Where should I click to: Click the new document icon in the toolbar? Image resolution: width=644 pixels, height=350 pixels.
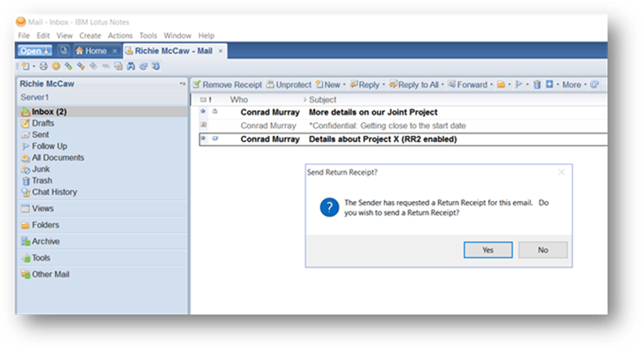click(26, 66)
